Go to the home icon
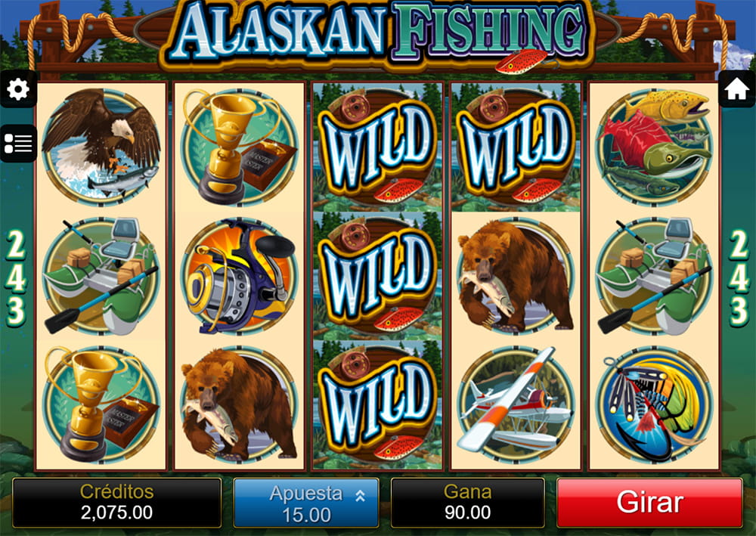 736,89
